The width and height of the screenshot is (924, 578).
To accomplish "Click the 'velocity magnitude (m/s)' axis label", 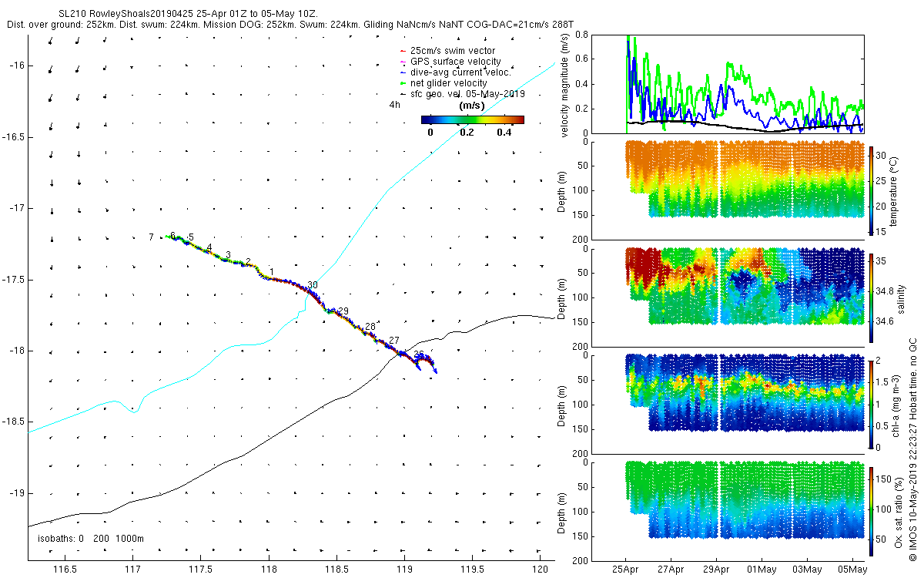I will click(x=564, y=84).
